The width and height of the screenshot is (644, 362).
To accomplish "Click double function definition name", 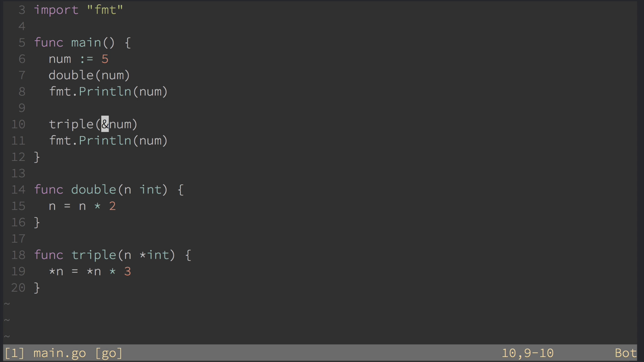I will [94, 190].
